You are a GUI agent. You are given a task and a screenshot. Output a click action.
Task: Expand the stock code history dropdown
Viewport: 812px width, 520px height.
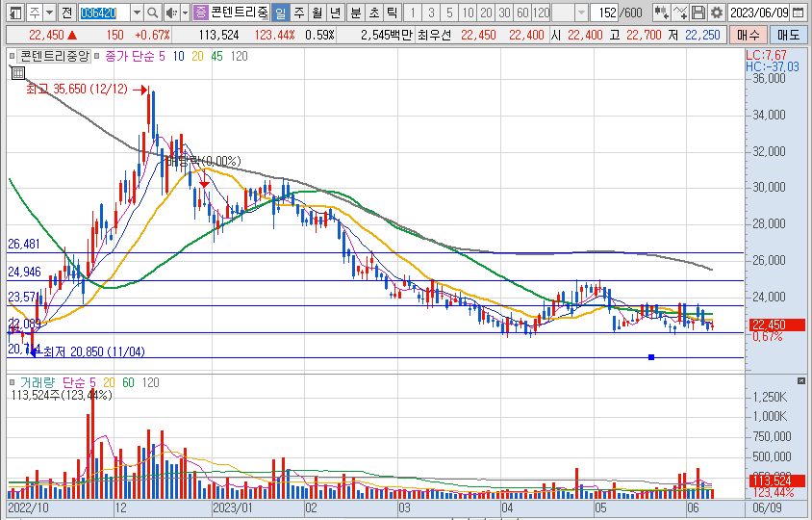[x=137, y=13]
